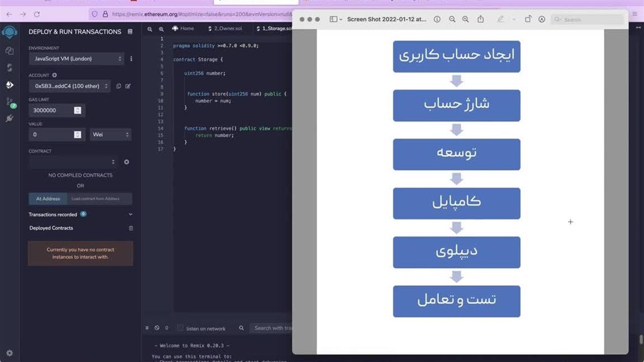Open the Wei unit dropdown
This screenshot has height=362, width=644.
[x=111, y=135]
